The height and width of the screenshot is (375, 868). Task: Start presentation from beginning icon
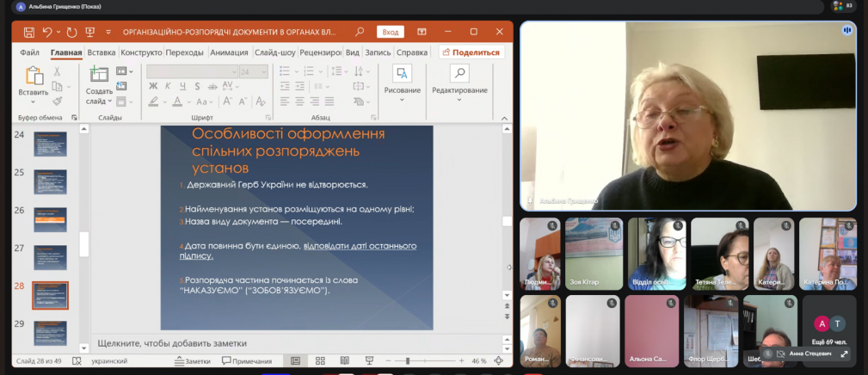(x=89, y=32)
